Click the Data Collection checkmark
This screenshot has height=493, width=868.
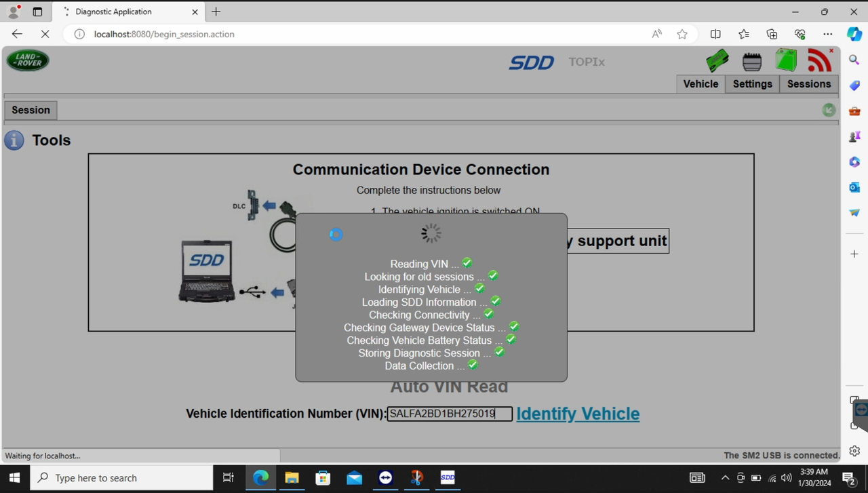[x=473, y=365]
